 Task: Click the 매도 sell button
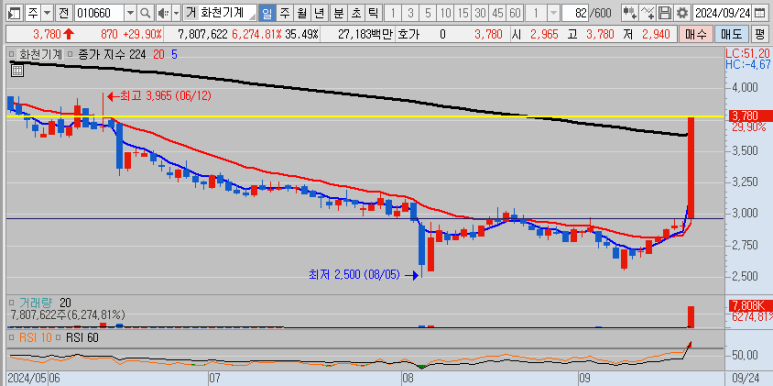point(731,35)
